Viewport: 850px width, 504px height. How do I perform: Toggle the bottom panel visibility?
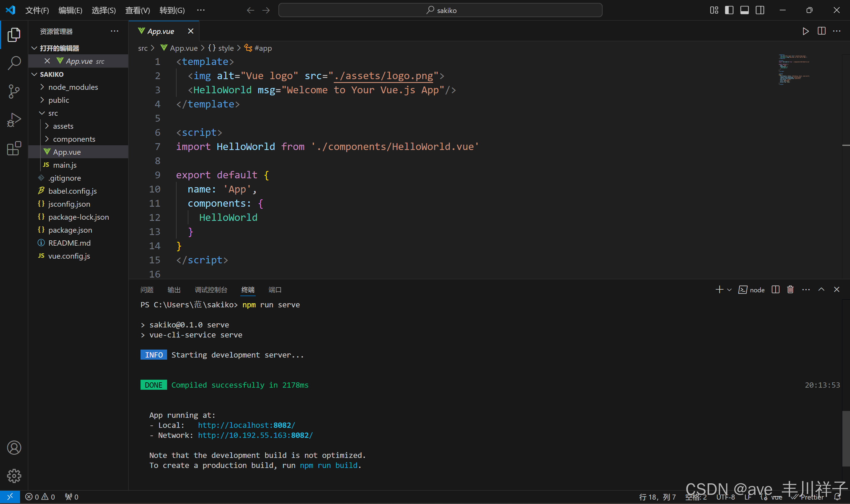(x=744, y=10)
